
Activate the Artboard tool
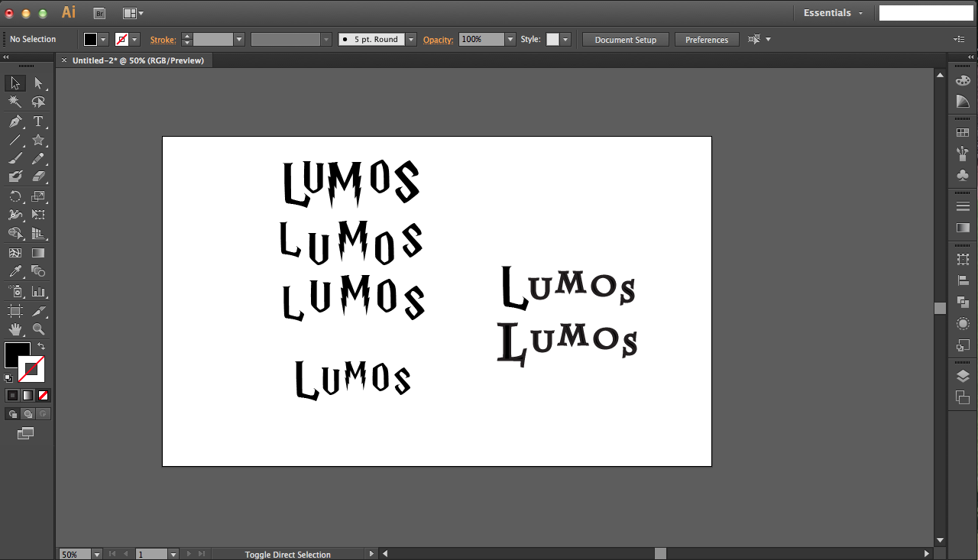tap(15, 311)
